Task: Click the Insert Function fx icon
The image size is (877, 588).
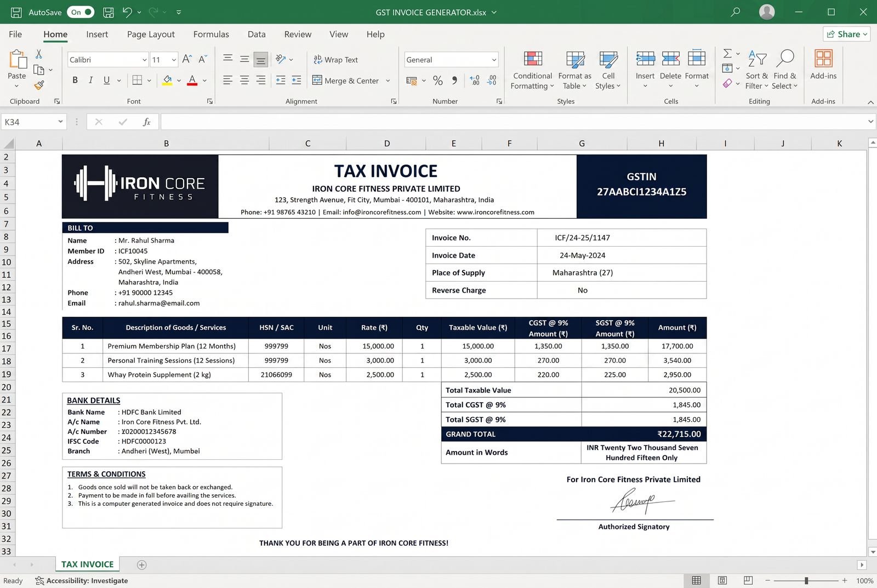Action: coord(146,122)
